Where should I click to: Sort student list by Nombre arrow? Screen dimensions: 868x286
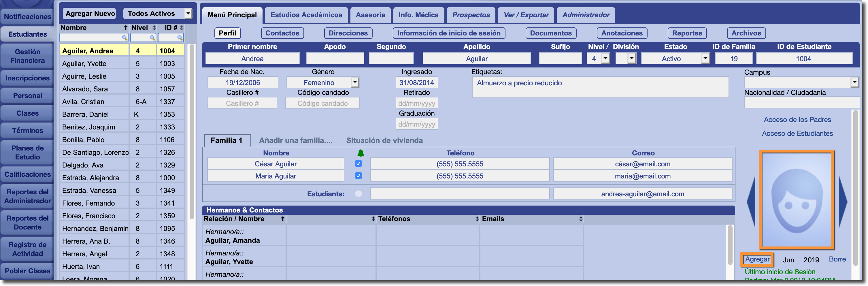tap(125, 28)
